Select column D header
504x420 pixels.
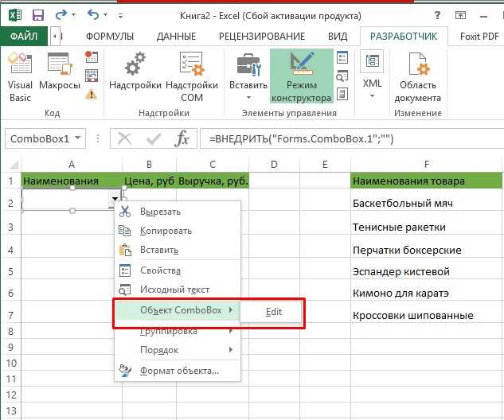(274, 165)
